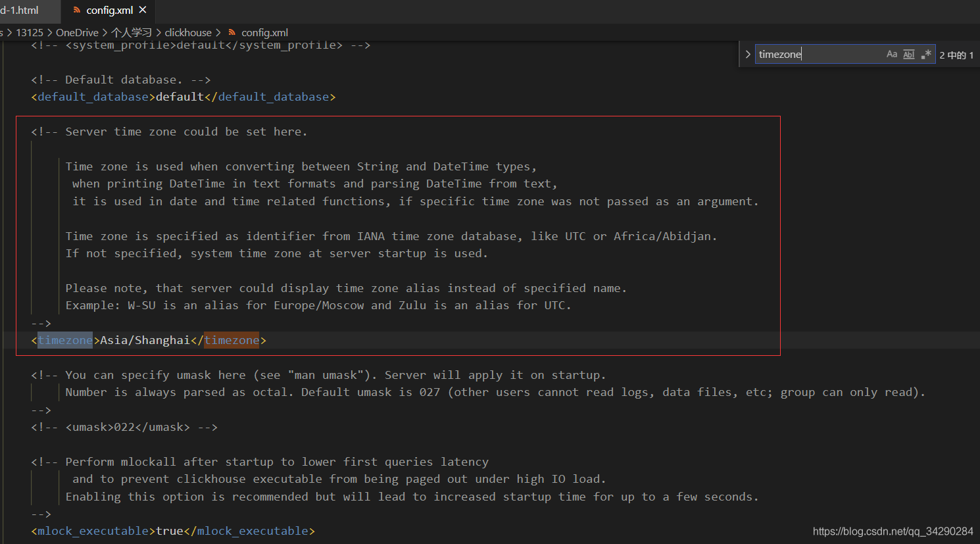Toggle Use Regular Expression in find widget
The image size is (980, 544).
tap(926, 54)
